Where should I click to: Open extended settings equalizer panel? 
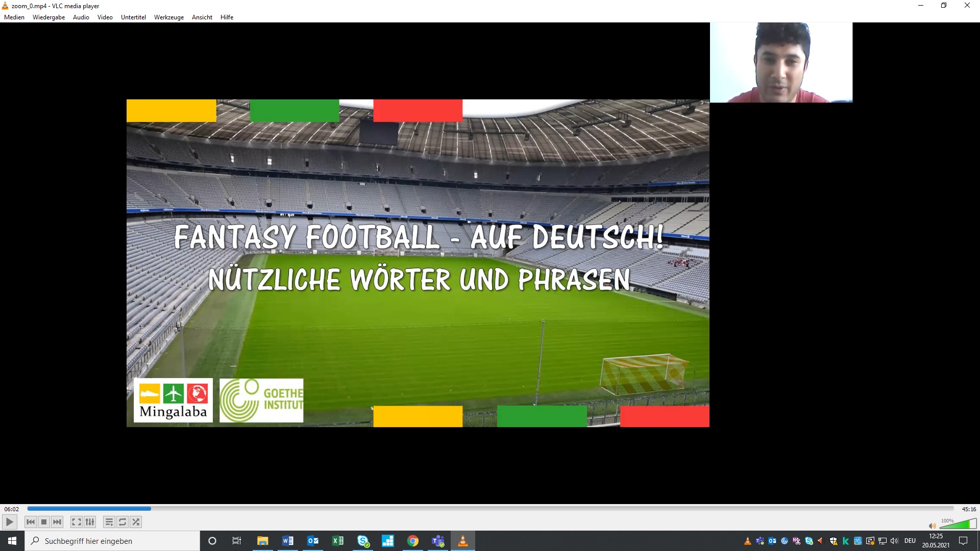click(90, 522)
